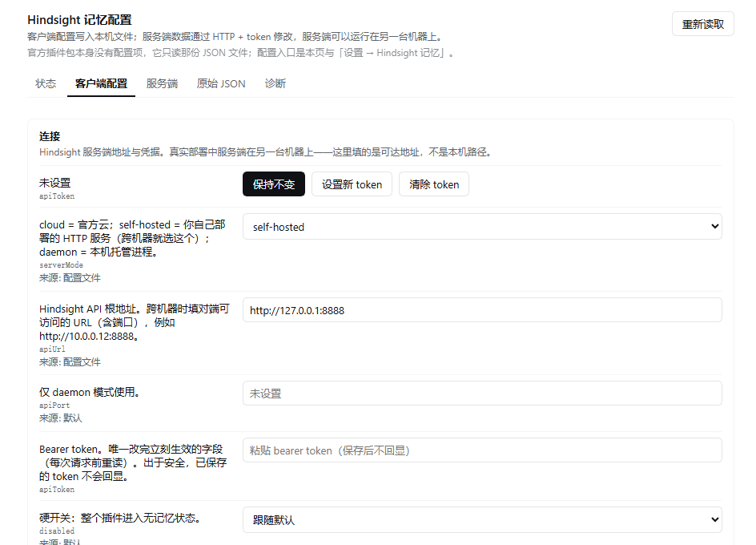Focus the apiPort field with 未设置 placeholder
This screenshot has height=545, width=756.
pyautogui.click(x=482, y=394)
